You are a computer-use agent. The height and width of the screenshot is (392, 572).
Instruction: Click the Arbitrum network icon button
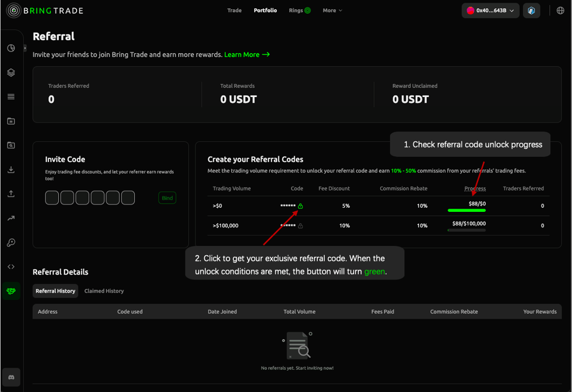[531, 11]
